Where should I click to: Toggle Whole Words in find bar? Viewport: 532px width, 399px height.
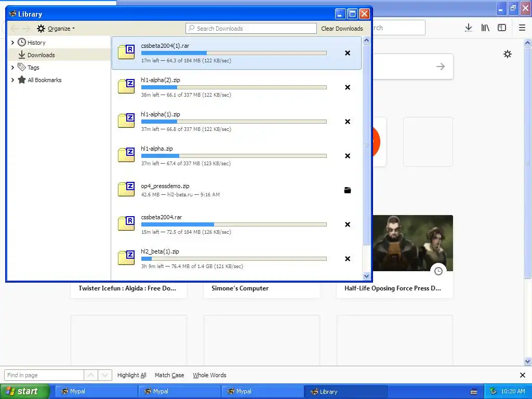coord(209,375)
